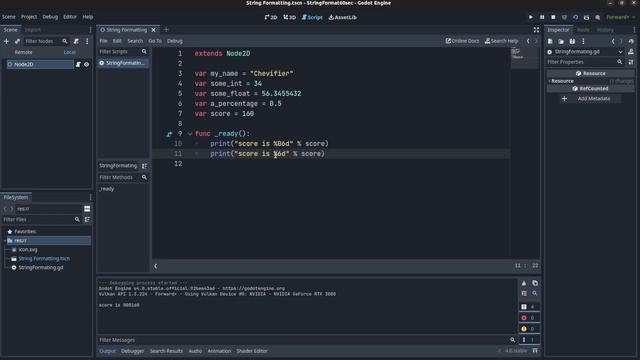Open the Editor menu

click(x=70, y=17)
